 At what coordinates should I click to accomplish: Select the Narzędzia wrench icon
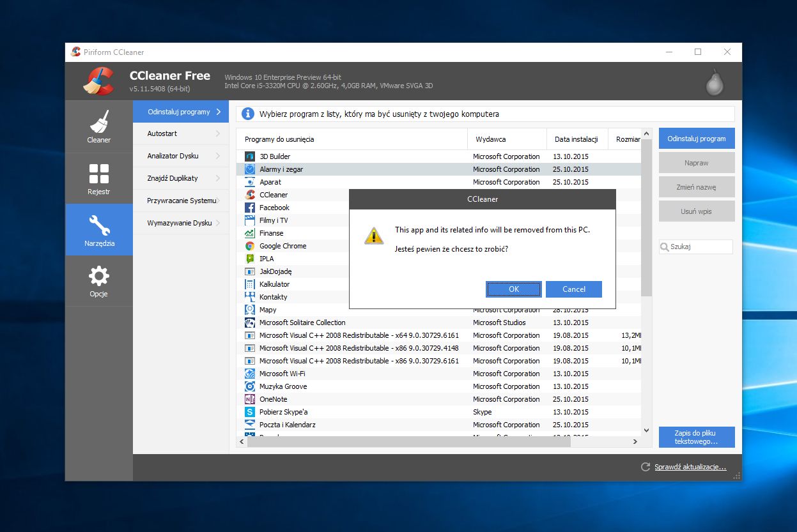tap(99, 225)
